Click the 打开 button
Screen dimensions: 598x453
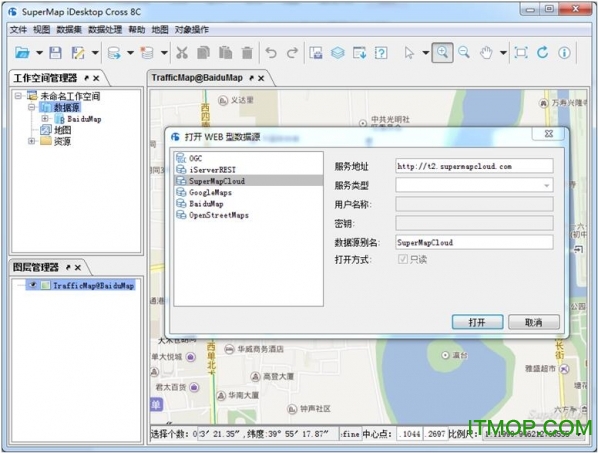pos(477,322)
